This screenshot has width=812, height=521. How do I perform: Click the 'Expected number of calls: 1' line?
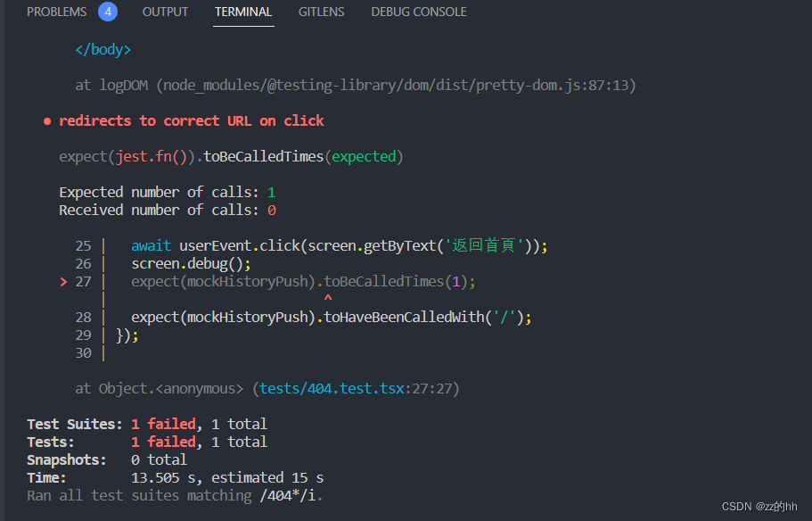tap(168, 193)
